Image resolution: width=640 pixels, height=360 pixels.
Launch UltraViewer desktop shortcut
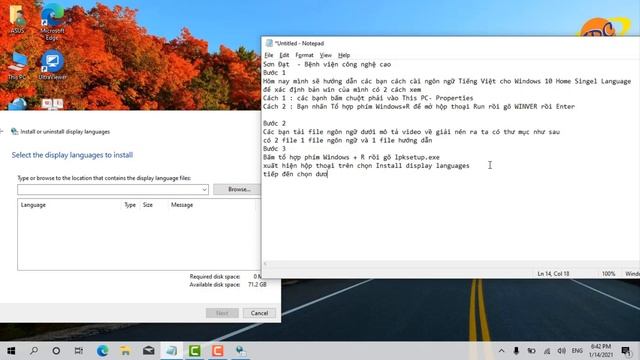tap(52, 65)
